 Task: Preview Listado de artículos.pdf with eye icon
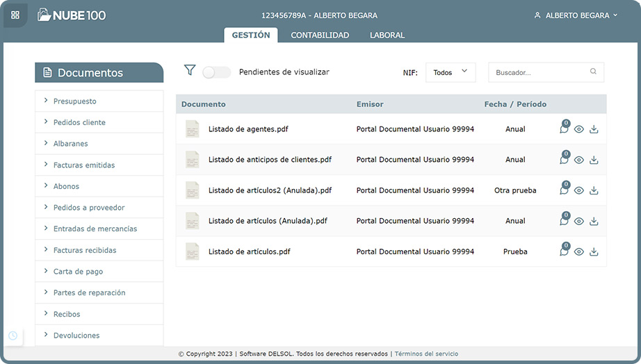coord(579,251)
